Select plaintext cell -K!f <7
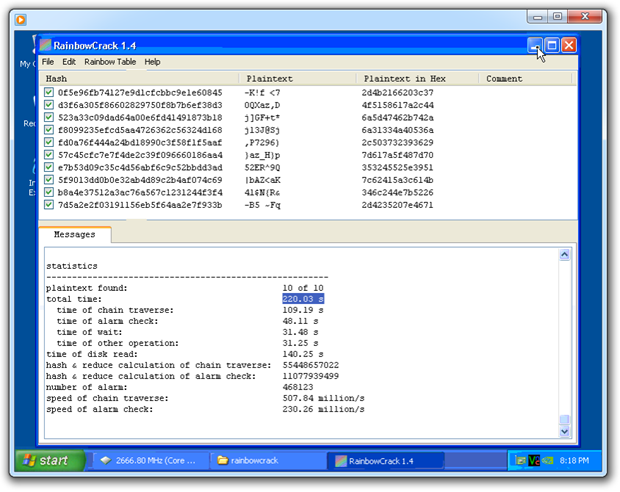The image size is (620, 492). tap(262, 93)
